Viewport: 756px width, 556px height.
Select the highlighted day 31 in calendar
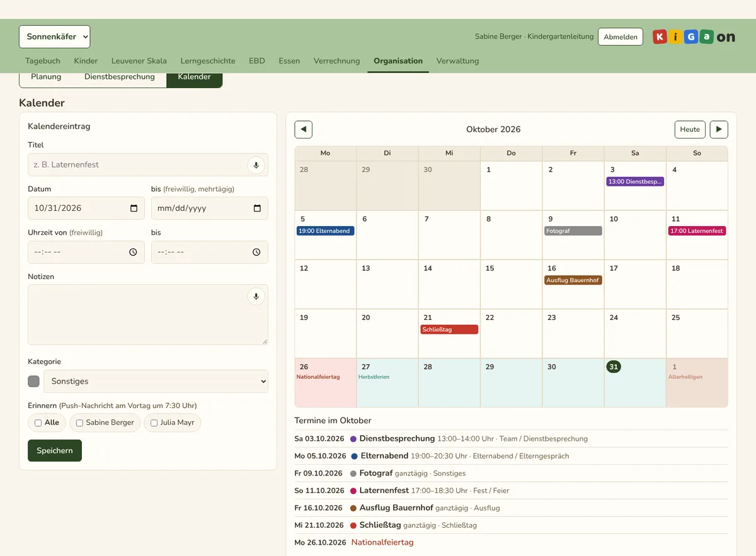614,366
